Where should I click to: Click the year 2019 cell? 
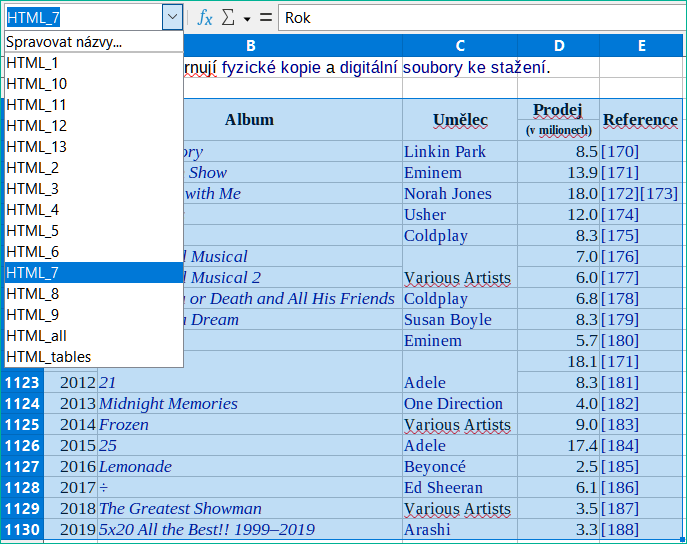pyautogui.click(x=71, y=530)
